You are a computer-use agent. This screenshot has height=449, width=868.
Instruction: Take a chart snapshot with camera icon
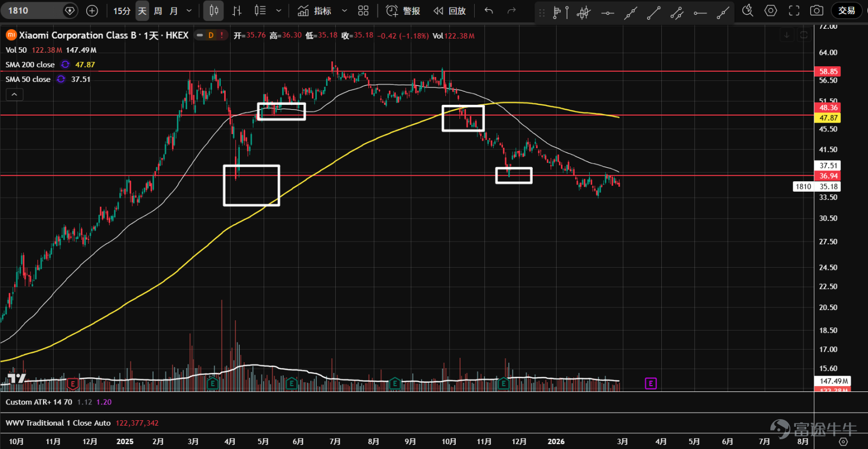point(816,10)
